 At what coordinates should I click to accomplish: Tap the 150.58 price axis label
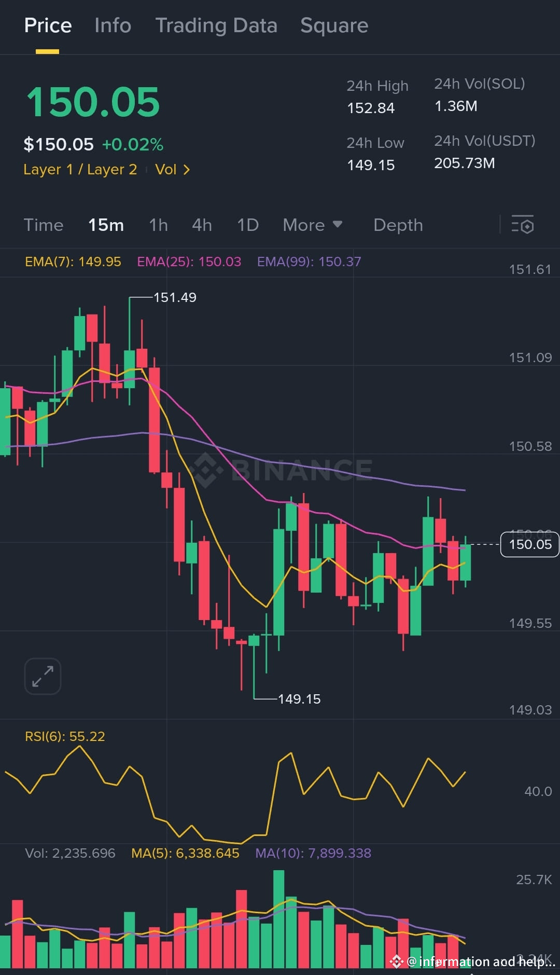click(x=530, y=446)
